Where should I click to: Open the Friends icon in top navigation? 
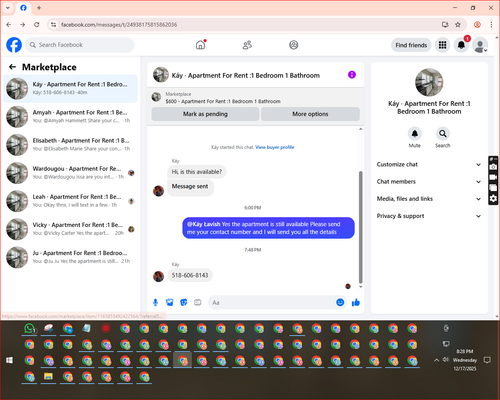tap(247, 45)
